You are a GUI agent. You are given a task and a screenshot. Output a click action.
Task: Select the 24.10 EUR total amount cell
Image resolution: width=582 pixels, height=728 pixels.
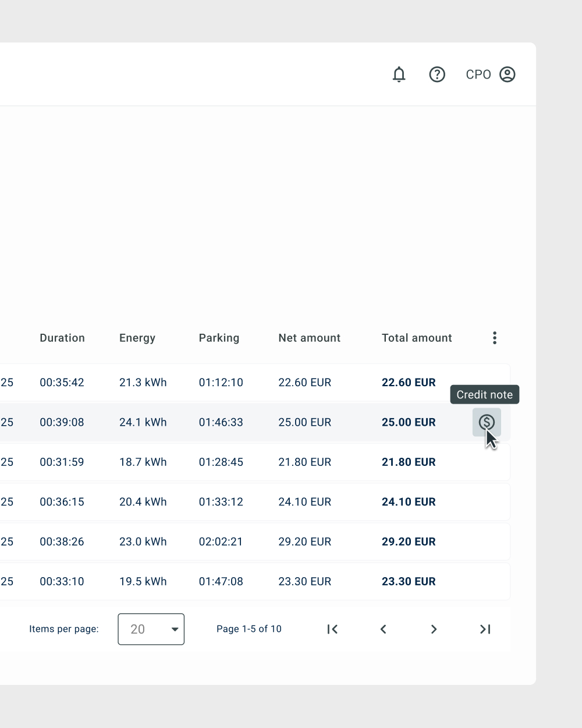pyautogui.click(x=409, y=502)
